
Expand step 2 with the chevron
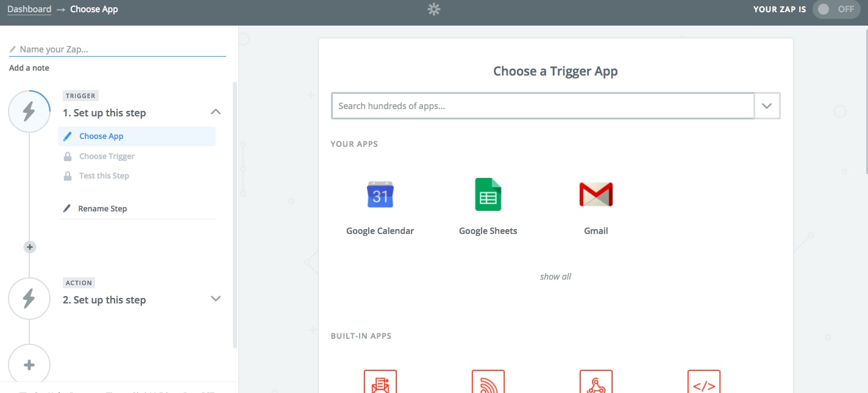click(215, 299)
